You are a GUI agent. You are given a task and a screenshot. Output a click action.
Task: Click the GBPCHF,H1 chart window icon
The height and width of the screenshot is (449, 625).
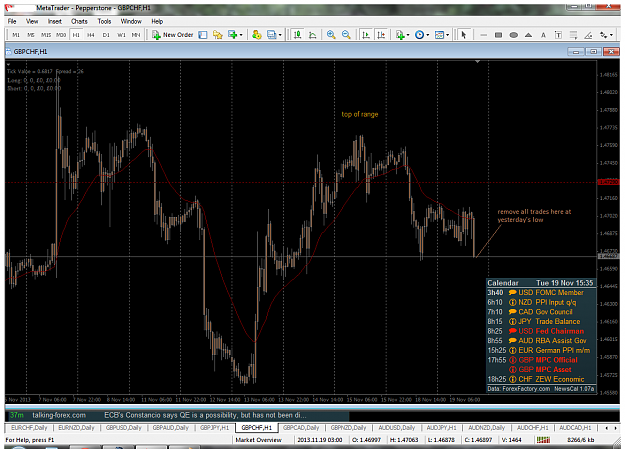pos(8,51)
